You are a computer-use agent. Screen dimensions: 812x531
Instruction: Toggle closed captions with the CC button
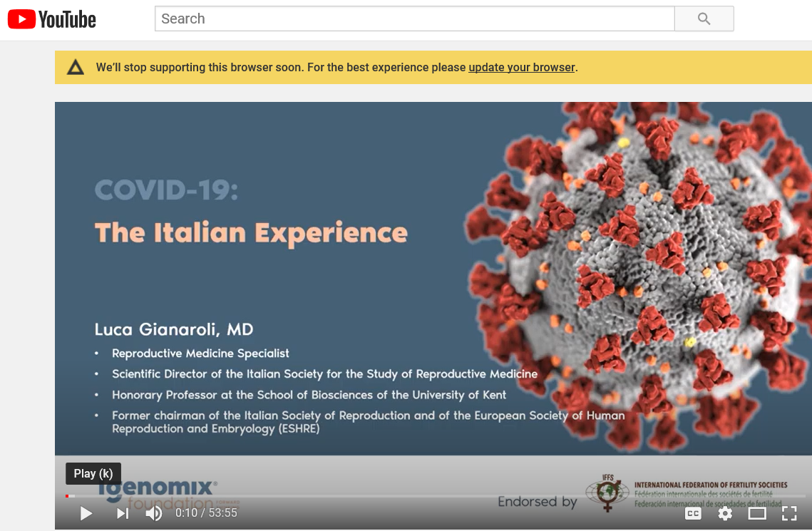tap(693, 513)
